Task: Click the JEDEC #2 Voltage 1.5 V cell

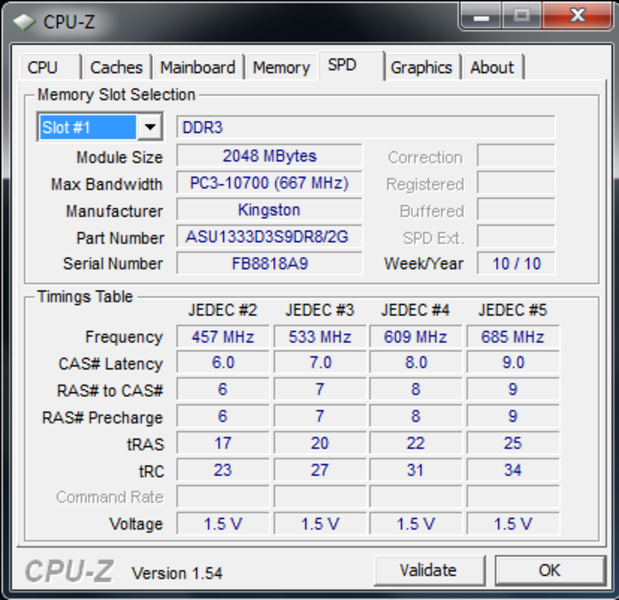Action: tap(223, 523)
